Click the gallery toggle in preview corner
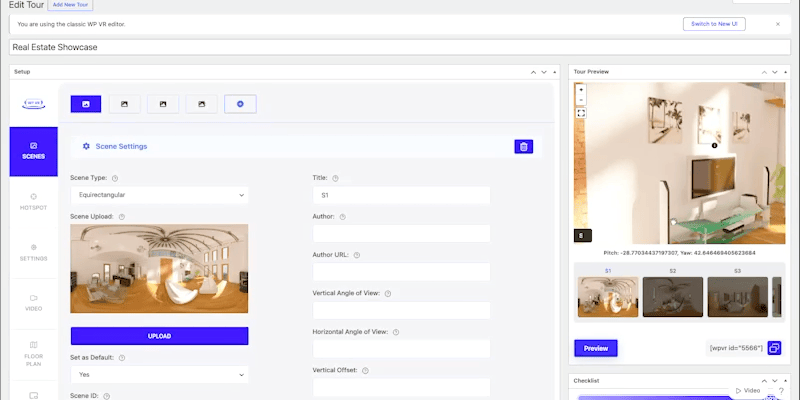 (583, 235)
